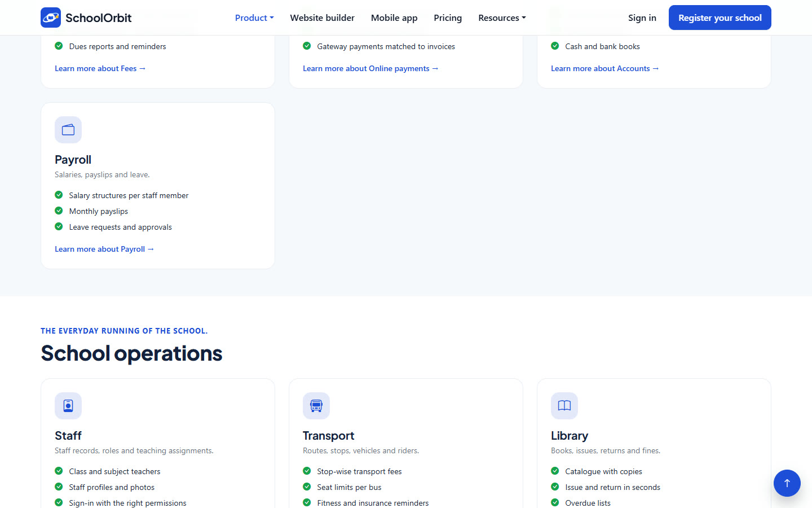Click 'The everyday running of the school.' label
This screenshot has width=812, height=508.
(124, 331)
